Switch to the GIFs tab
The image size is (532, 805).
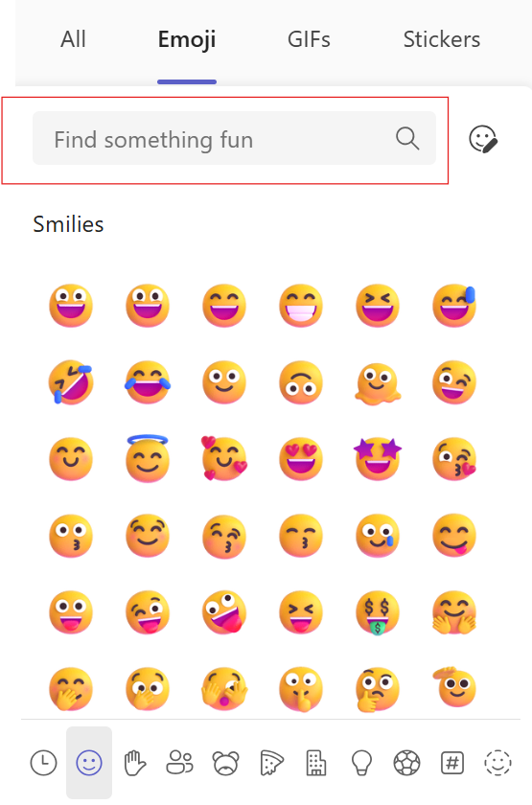pyautogui.click(x=309, y=39)
